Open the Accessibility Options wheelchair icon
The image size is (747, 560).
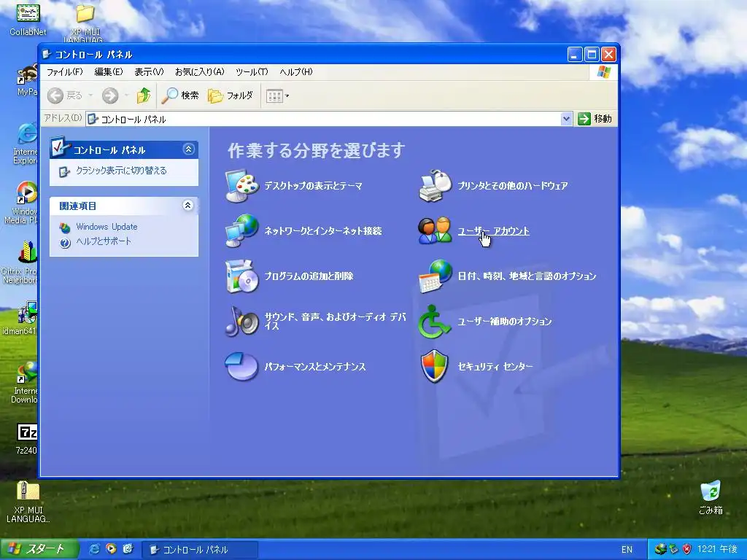tap(434, 322)
